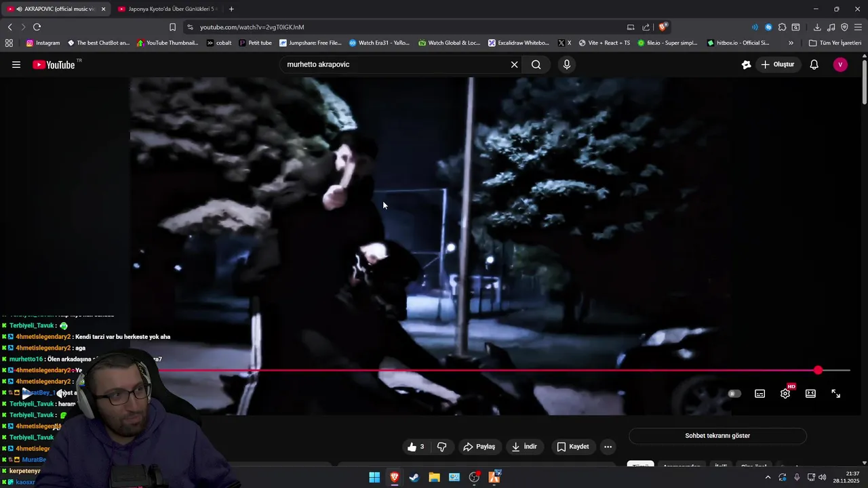The height and width of the screenshot is (488, 868).
Task: Click the magnifier search button
Action: [536, 64]
